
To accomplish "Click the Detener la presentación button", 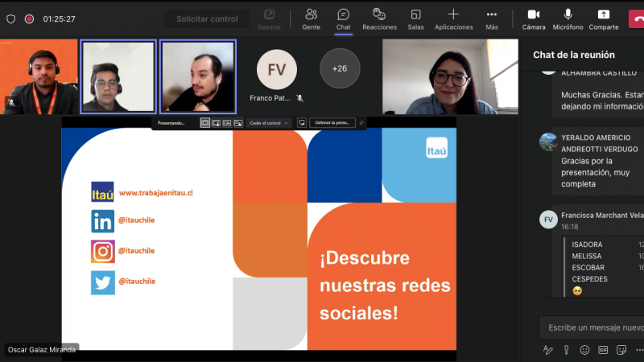I will pos(332,123).
